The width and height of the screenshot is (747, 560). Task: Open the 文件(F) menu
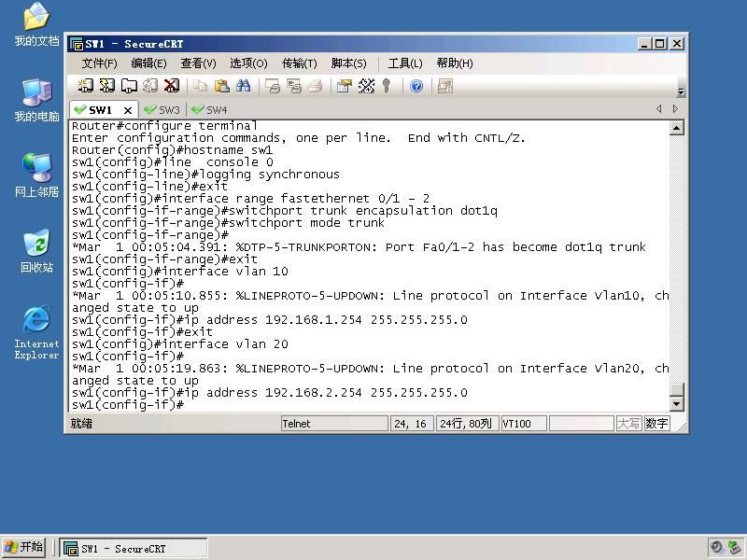point(100,63)
